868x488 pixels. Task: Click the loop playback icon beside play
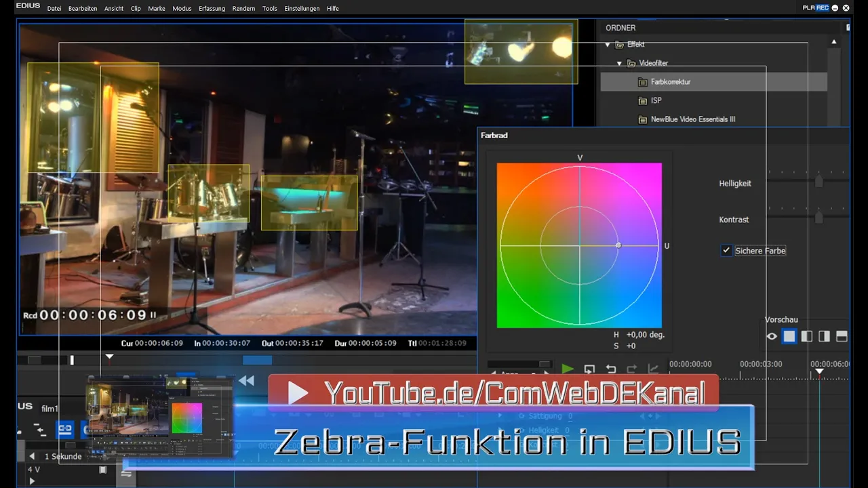pyautogui.click(x=589, y=369)
